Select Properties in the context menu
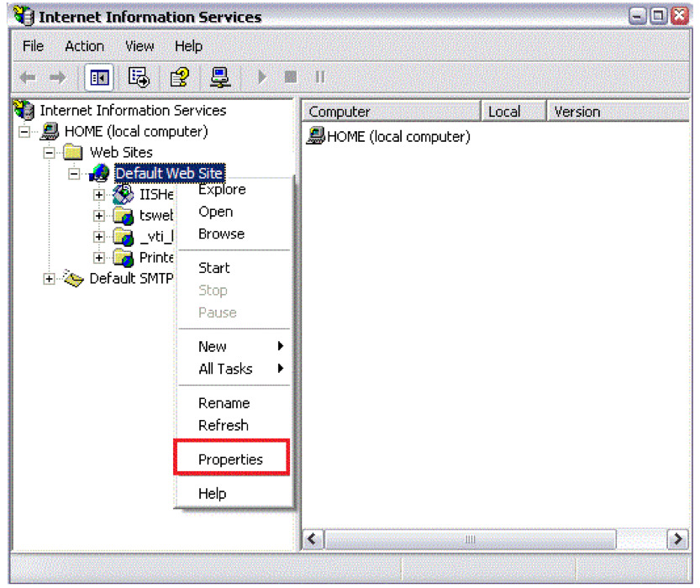Image resolution: width=700 pixels, height=588 pixels. 230,459
